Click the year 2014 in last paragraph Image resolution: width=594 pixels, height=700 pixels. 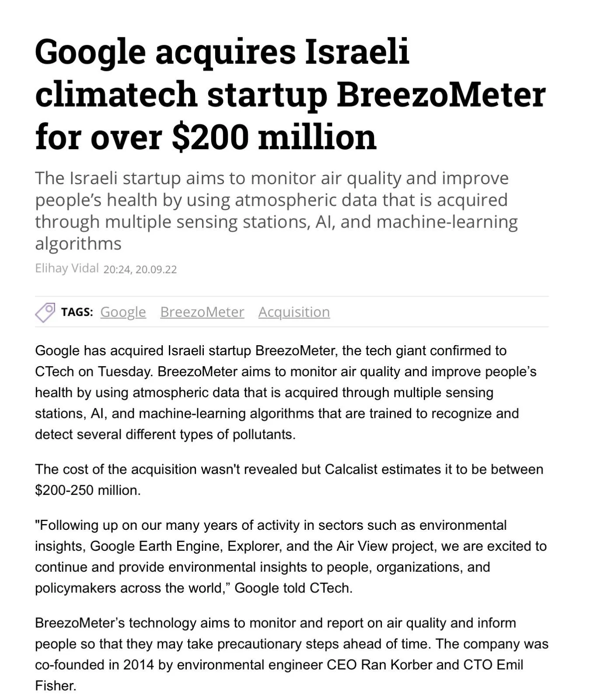(x=138, y=665)
